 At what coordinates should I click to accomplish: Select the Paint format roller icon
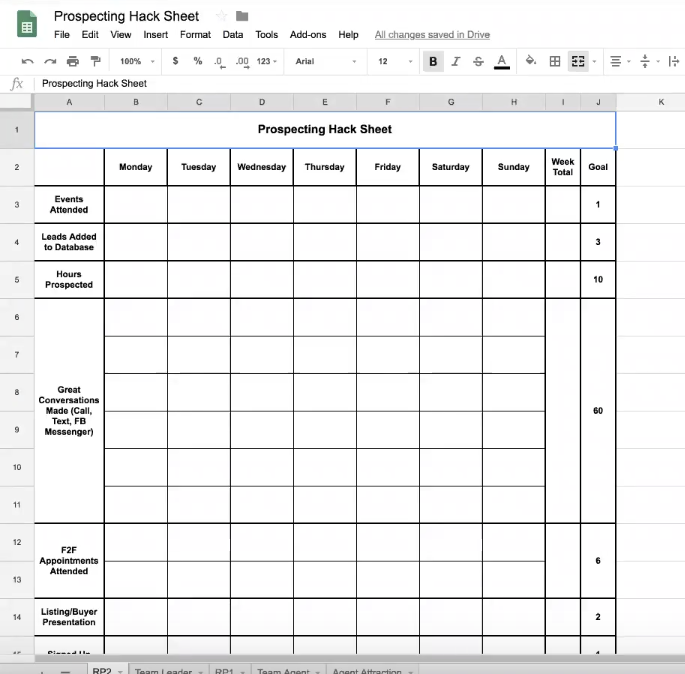tap(95, 61)
